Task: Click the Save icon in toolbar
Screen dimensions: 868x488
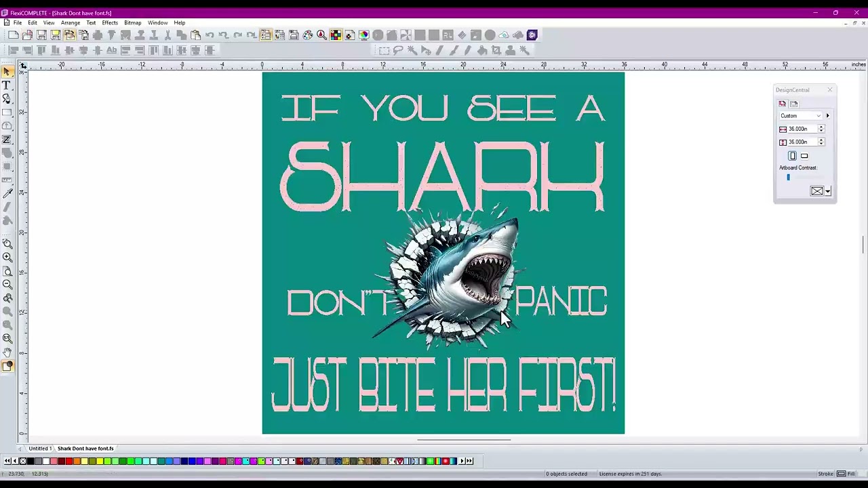Action: (x=41, y=35)
